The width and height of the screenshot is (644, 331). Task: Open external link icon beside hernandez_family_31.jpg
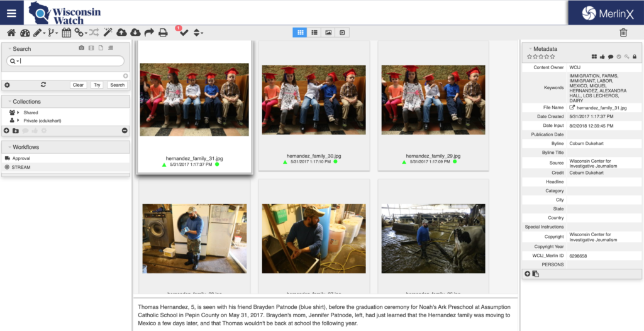(x=572, y=107)
